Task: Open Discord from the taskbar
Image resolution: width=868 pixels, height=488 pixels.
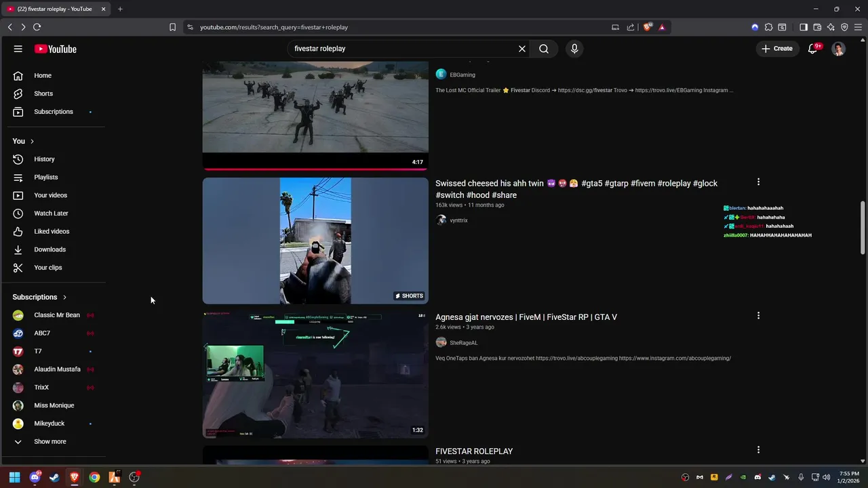Action: [35, 477]
